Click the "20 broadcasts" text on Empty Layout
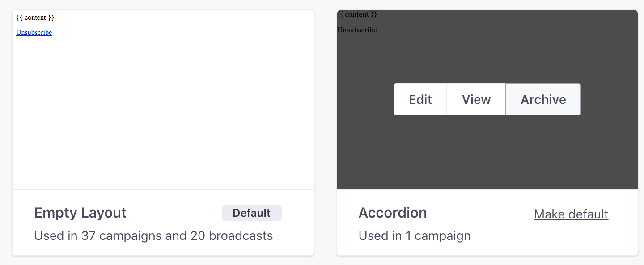 click(232, 235)
